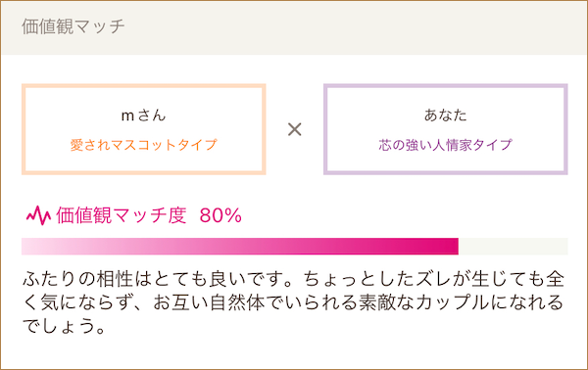This screenshot has height=370, width=588.
Task: Click the あなた name text
Action: [446, 115]
